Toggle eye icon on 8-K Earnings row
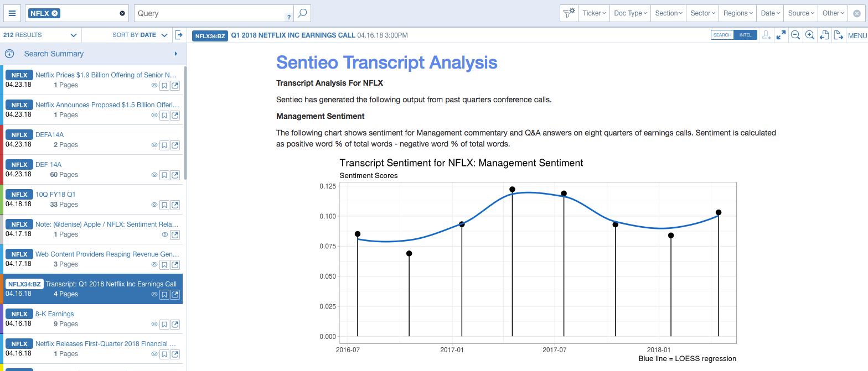 (x=154, y=324)
